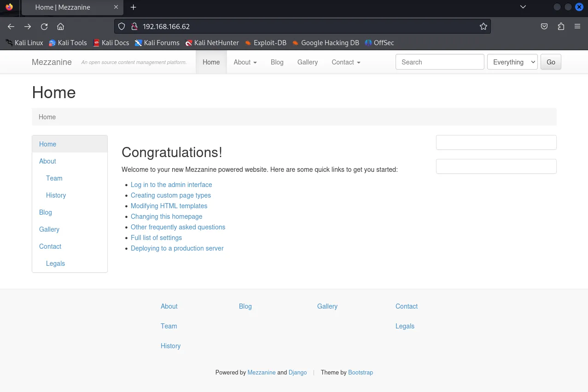The image size is (588, 392).
Task: Click the browser Back arrow
Action: point(11,27)
